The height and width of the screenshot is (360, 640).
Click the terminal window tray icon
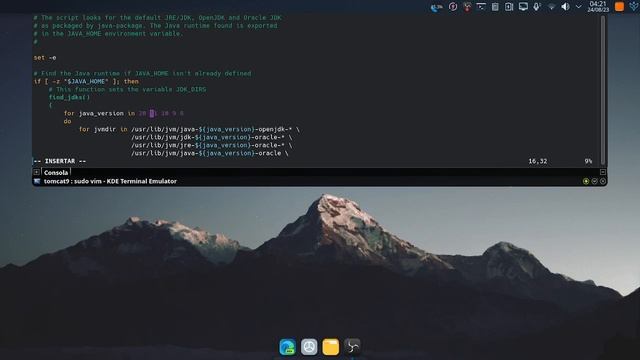481,7
